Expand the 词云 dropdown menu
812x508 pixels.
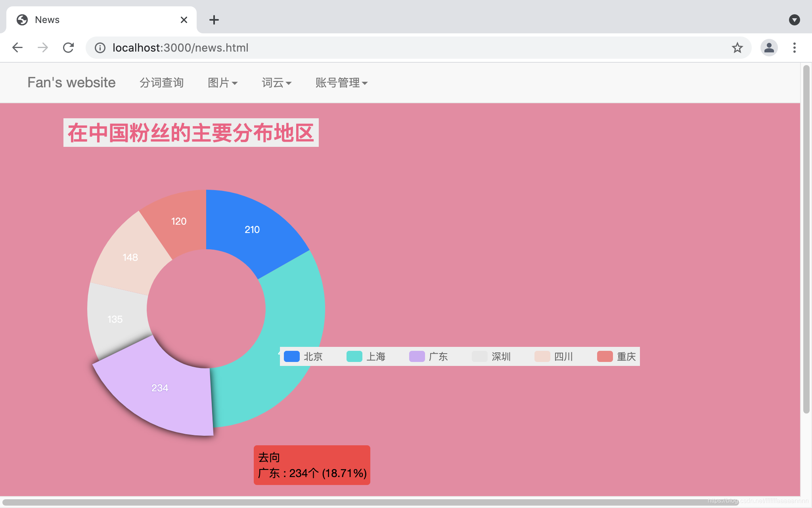[x=276, y=83]
